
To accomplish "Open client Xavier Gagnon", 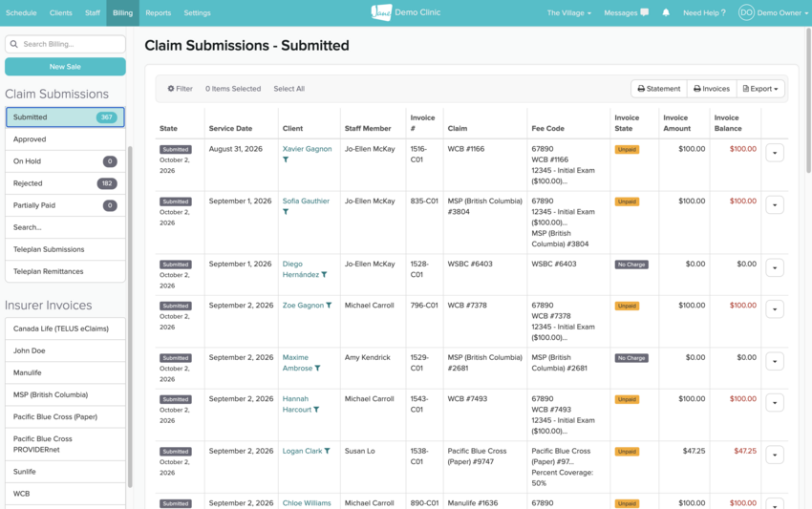I will click(307, 149).
